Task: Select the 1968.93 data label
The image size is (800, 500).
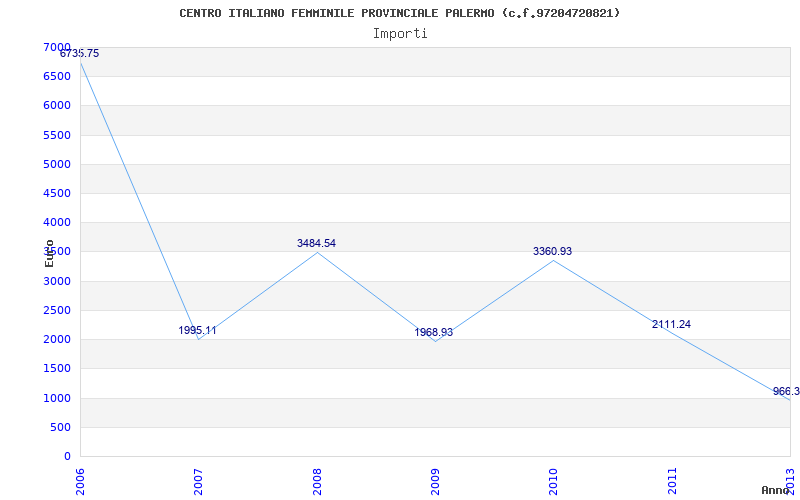Action: [x=434, y=333]
